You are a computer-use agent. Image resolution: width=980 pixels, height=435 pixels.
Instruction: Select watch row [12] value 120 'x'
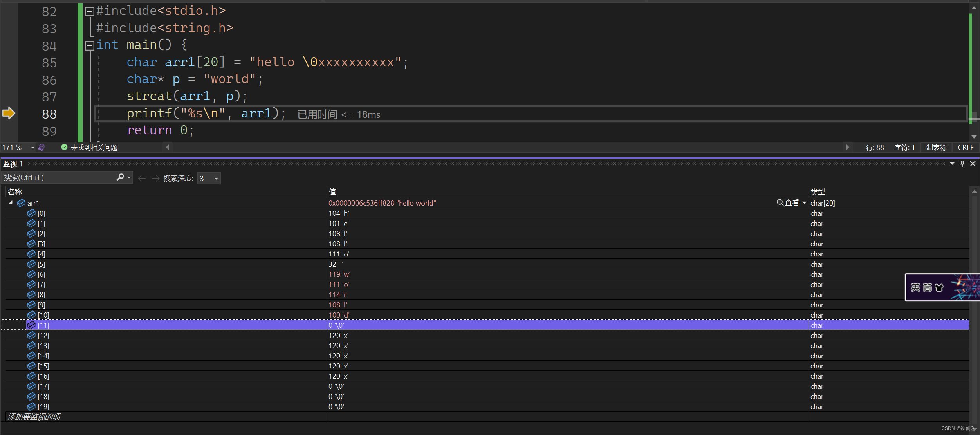click(338, 335)
